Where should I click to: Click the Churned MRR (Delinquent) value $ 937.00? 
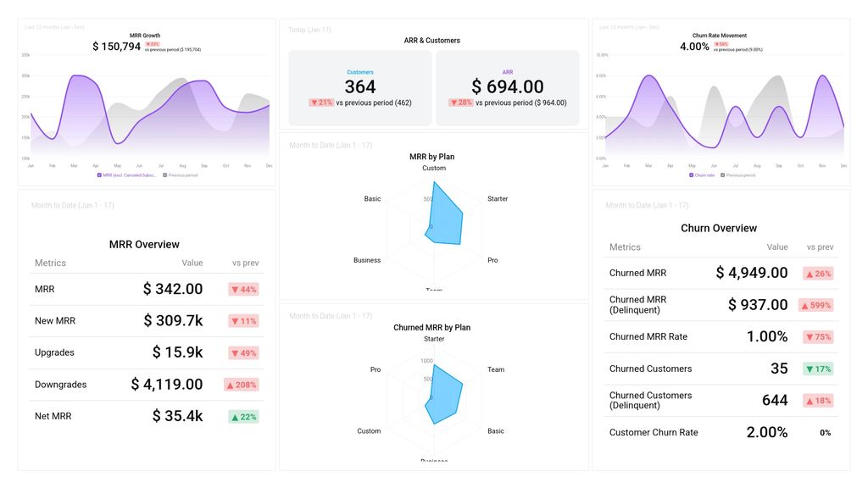(x=758, y=305)
